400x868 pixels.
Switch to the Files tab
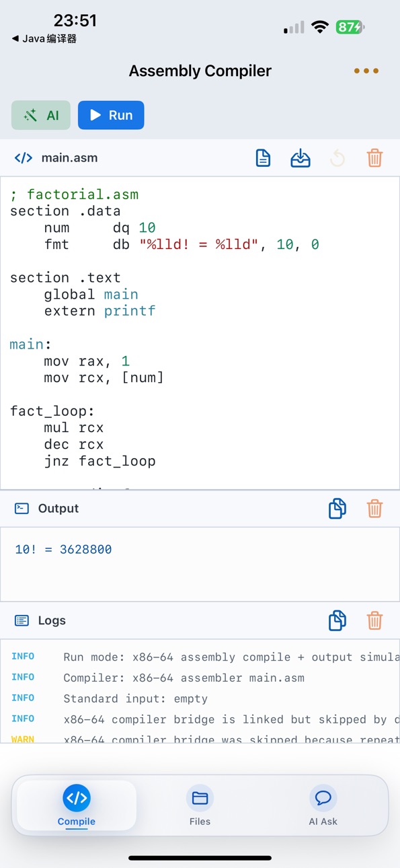(x=200, y=805)
